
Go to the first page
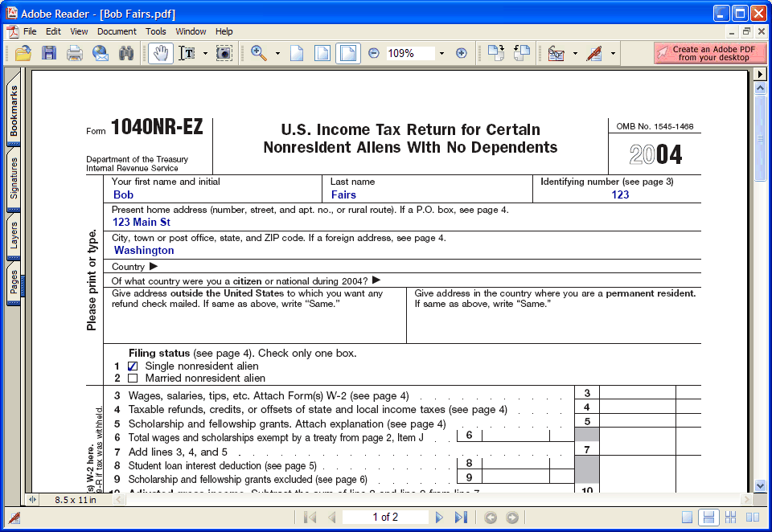pyautogui.click(x=310, y=518)
